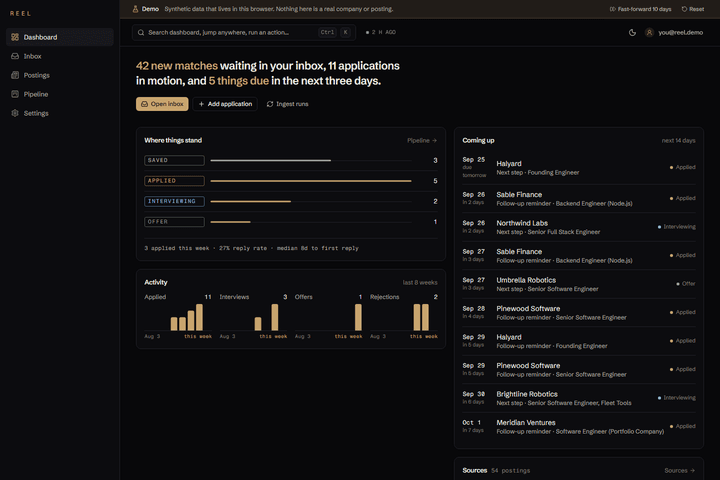
Task: Open Sable Finance Sep 26 reminder
Action: [579, 199]
